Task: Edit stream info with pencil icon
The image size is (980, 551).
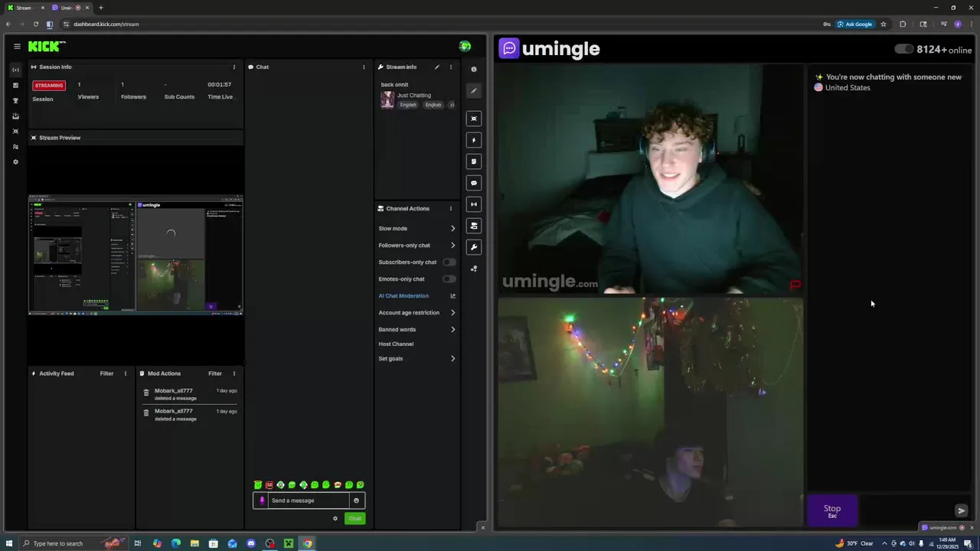Action: [x=437, y=67]
